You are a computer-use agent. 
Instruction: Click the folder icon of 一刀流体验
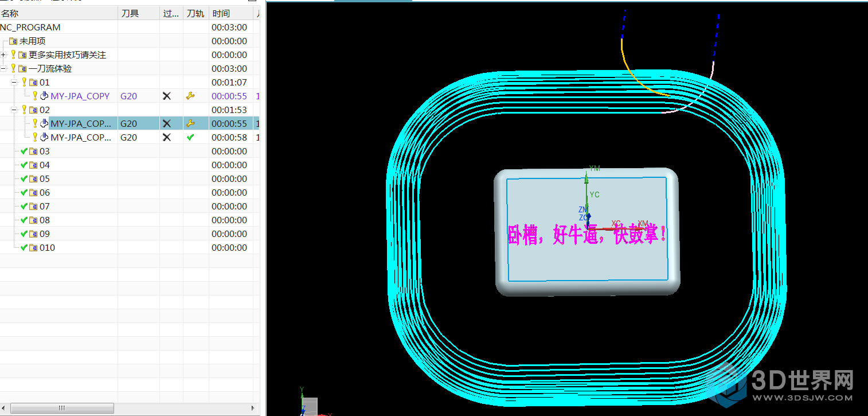(x=23, y=69)
